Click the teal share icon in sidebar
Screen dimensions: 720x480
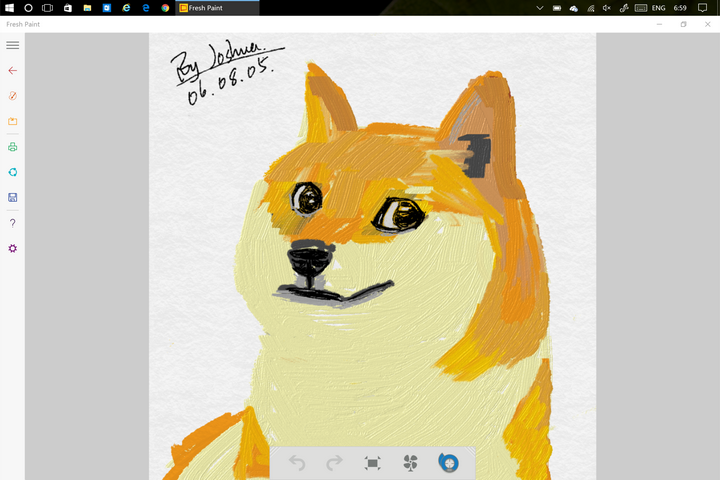click(12, 172)
